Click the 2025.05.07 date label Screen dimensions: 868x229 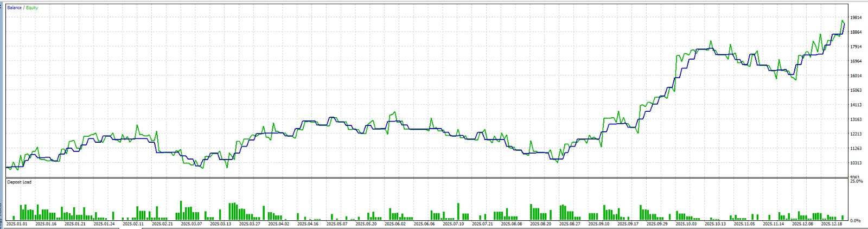point(337,224)
